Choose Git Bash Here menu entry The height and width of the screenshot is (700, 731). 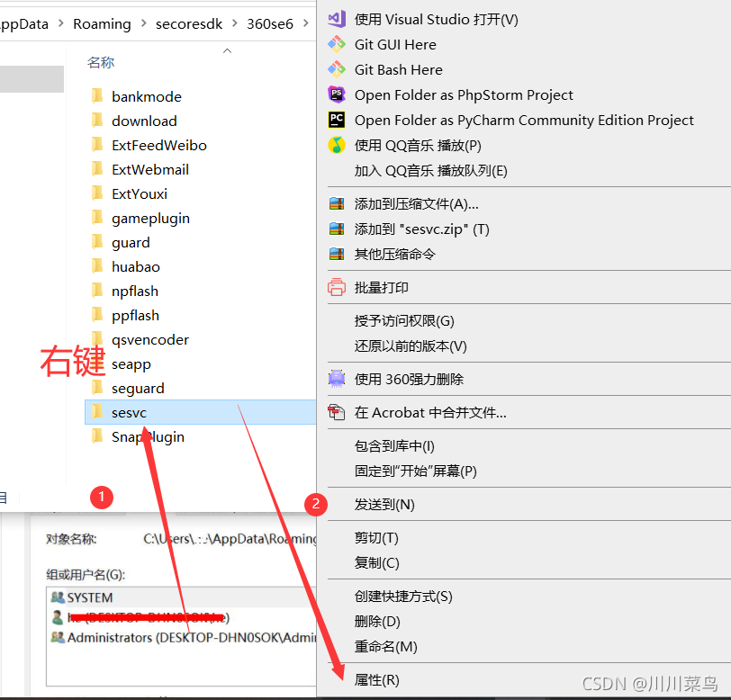[x=399, y=69]
